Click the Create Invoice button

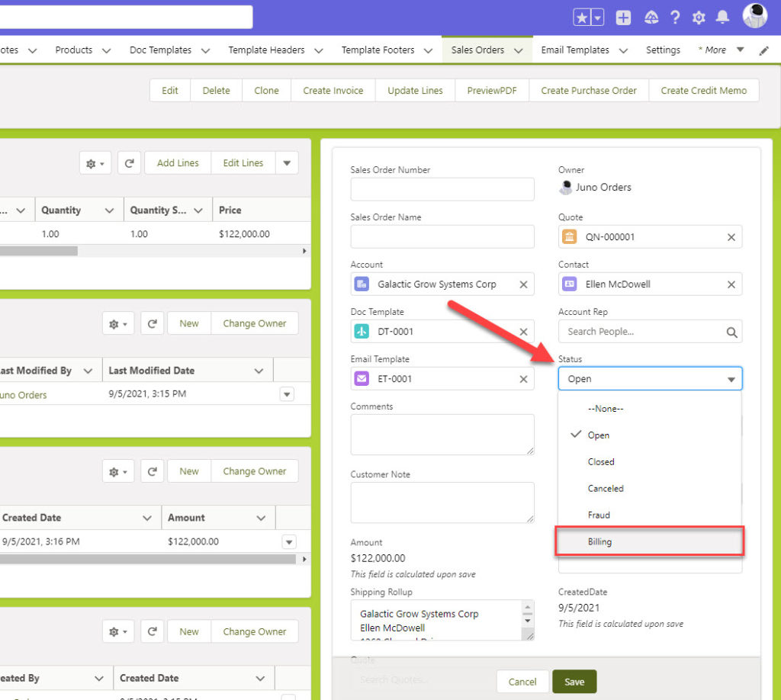point(333,90)
